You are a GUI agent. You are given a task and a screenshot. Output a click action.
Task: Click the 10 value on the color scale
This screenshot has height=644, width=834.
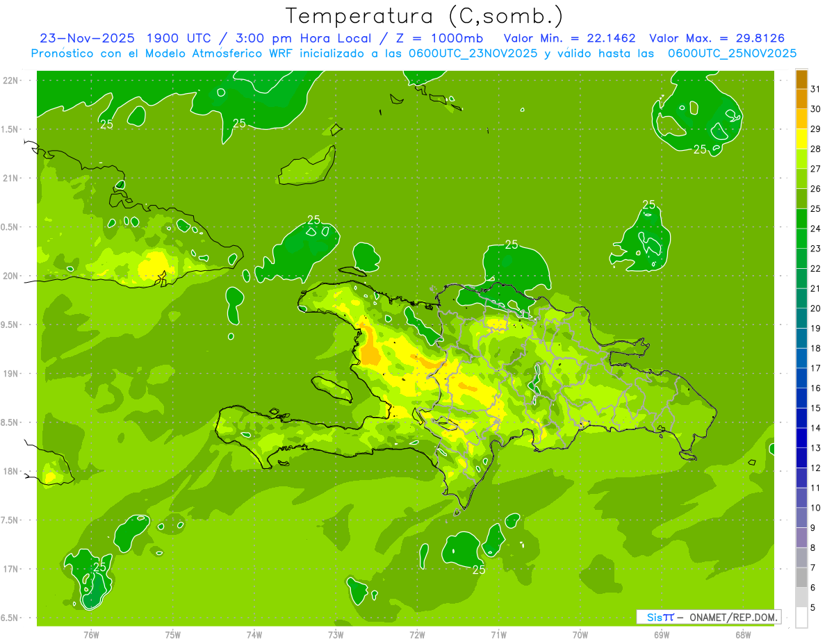click(816, 508)
